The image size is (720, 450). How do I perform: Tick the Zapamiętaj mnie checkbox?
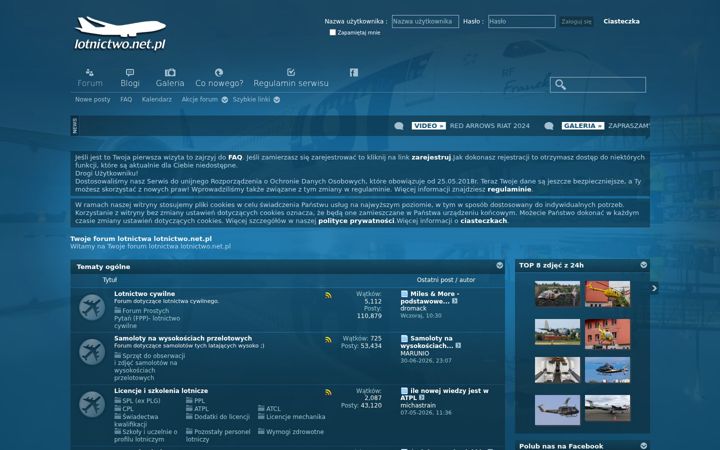click(332, 32)
